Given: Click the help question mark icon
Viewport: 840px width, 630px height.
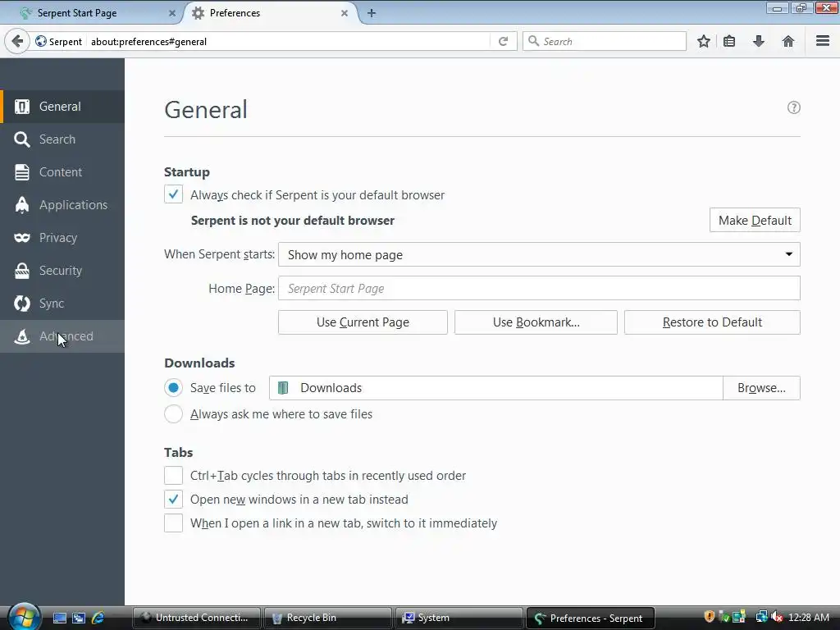Looking at the screenshot, I should point(793,107).
